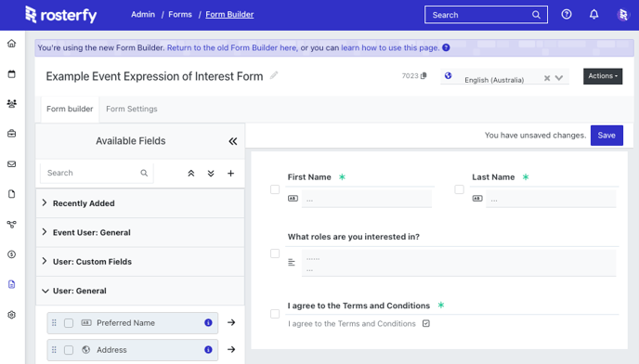The height and width of the screenshot is (364, 639).
Task: Open the document sidebar icon
Action: click(11, 194)
